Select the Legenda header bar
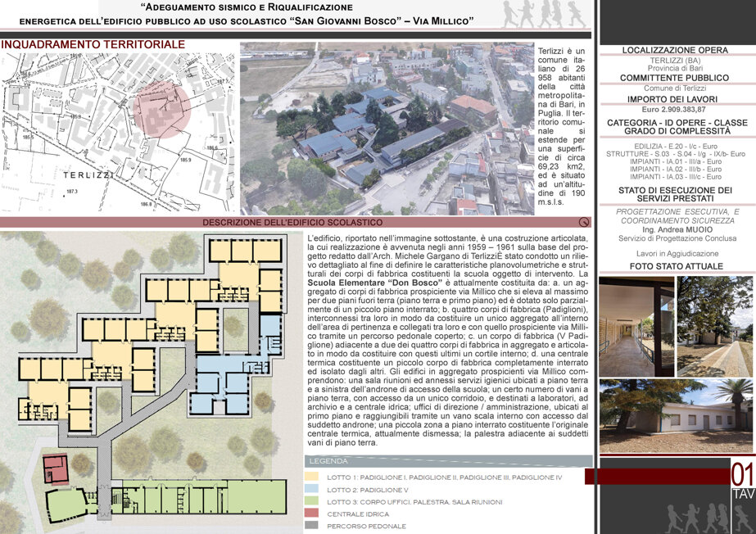Viewport: 756px width, 534px height. pos(448,461)
